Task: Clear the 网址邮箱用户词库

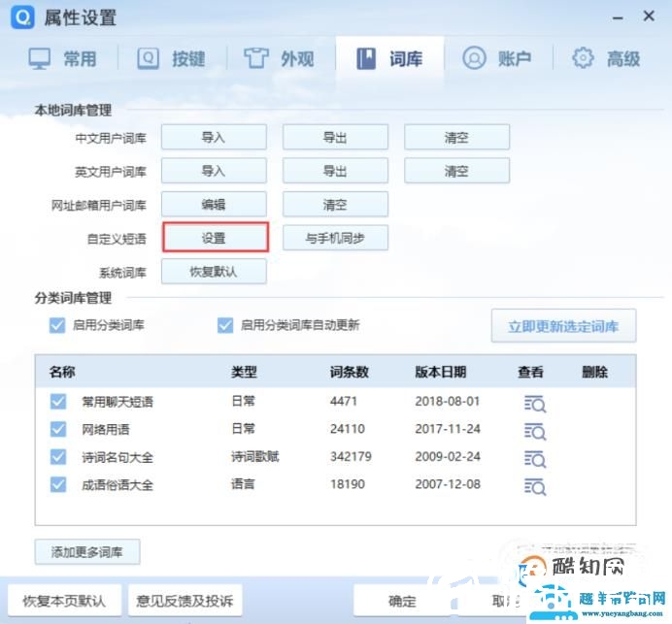Action: (335, 204)
